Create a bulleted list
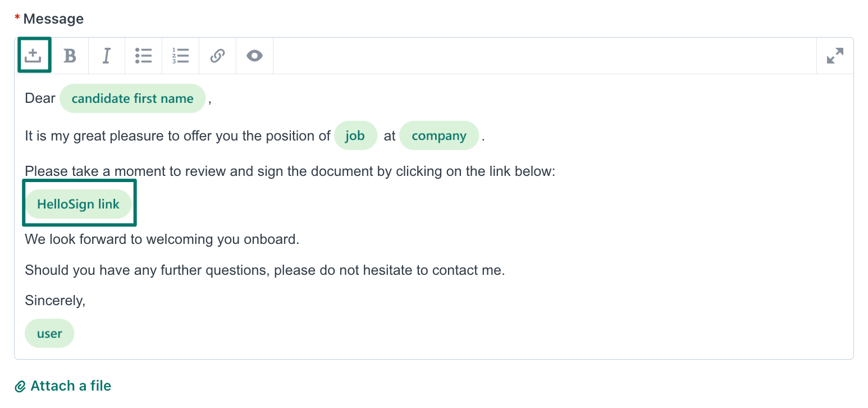Image resolution: width=868 pixels, height=408 pixels. 143,55
